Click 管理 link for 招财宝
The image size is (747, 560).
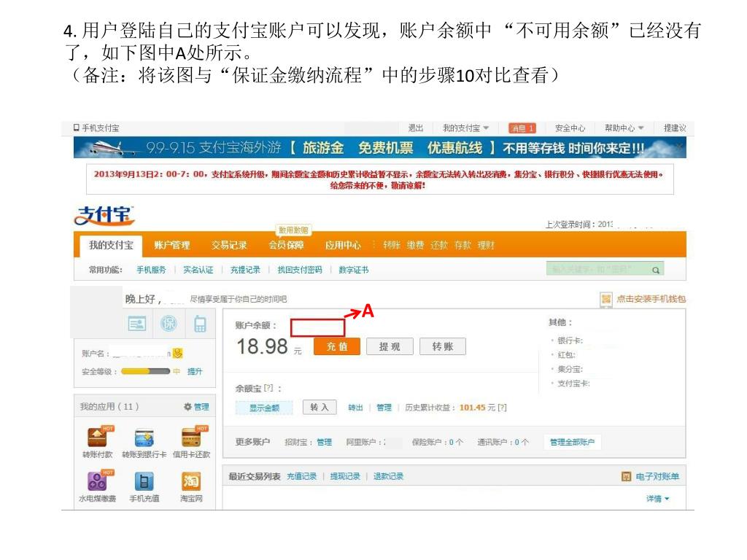(x=325, y=442)
